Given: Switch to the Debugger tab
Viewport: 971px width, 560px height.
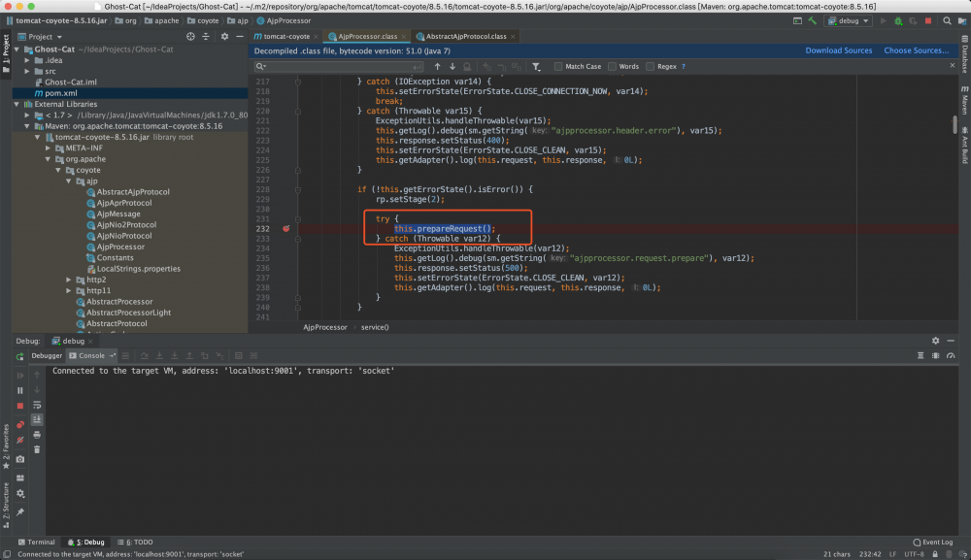Looking at the screenshot, I should [46, 356].
